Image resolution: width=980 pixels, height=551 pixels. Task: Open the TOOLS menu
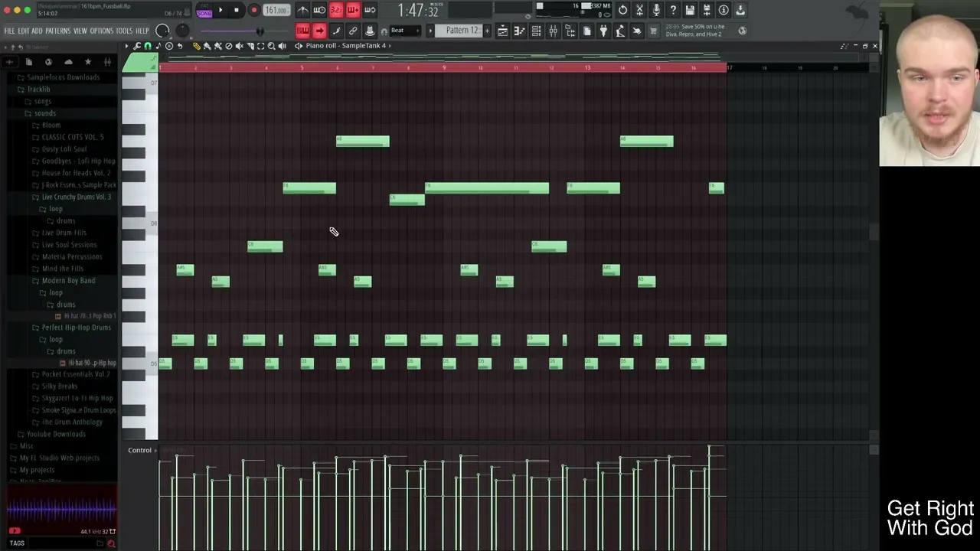click(x=124, y=31)
